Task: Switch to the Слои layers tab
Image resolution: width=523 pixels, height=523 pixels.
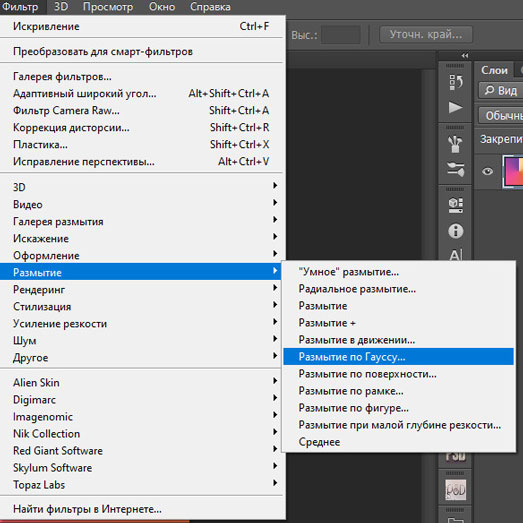Action: (494, 70)
